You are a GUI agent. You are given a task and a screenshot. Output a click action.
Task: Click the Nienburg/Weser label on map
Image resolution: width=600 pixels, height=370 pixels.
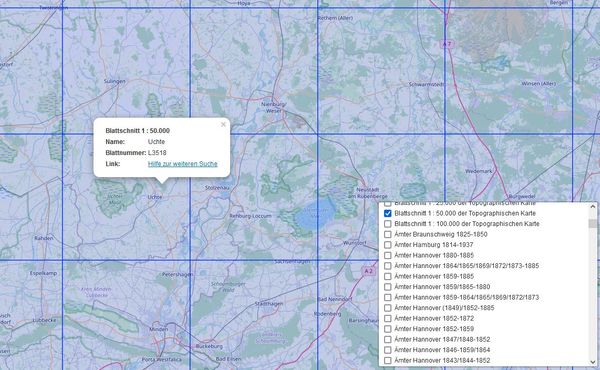274,107
